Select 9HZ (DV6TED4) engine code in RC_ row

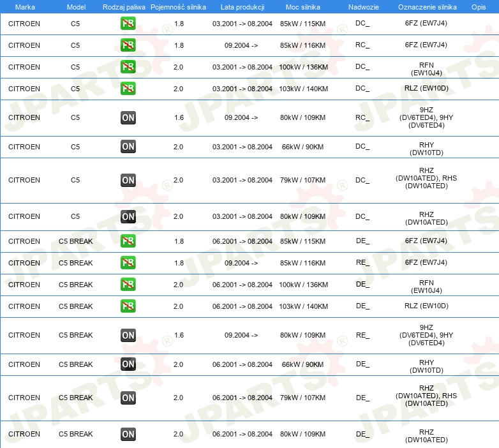pos(426,117)
